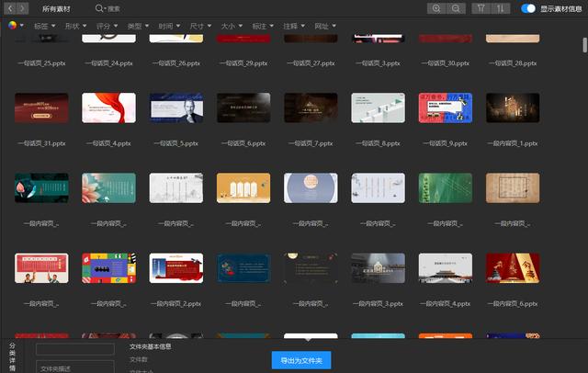The width and height of the screenshot is (588, 373).
Task: Expand the 评分 filter dropdown
Action: click(x=107, y=26)
